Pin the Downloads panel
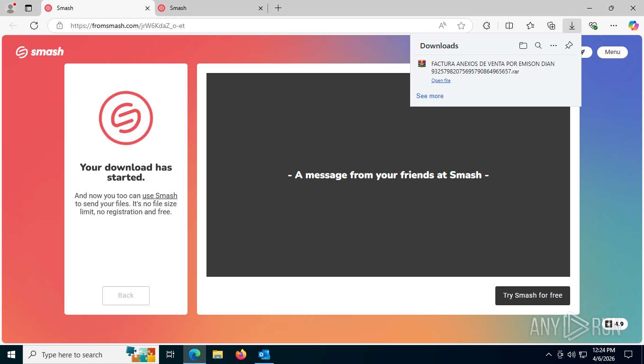This screenshot has width=644, height=364. point(569,45)
